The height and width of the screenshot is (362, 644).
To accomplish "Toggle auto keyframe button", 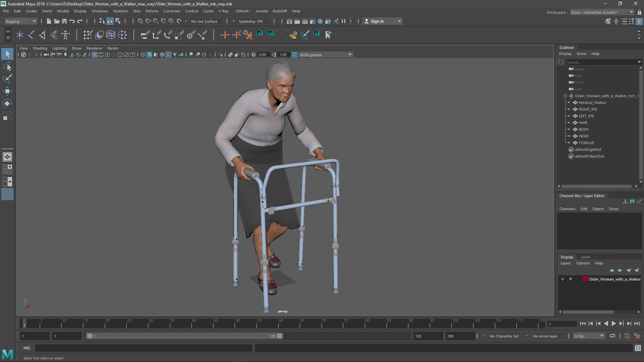I will point(627,336).
